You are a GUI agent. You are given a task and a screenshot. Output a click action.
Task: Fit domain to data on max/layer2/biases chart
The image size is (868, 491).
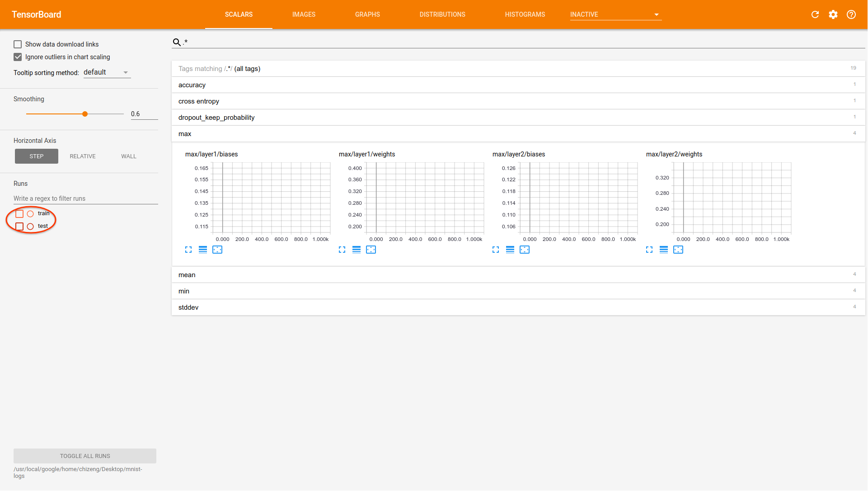click(x=525, y=250)
